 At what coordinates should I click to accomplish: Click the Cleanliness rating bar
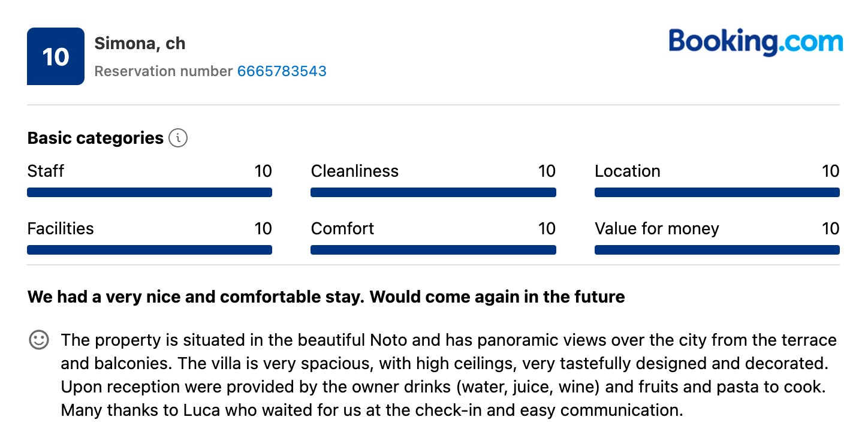tap(433, 192)
